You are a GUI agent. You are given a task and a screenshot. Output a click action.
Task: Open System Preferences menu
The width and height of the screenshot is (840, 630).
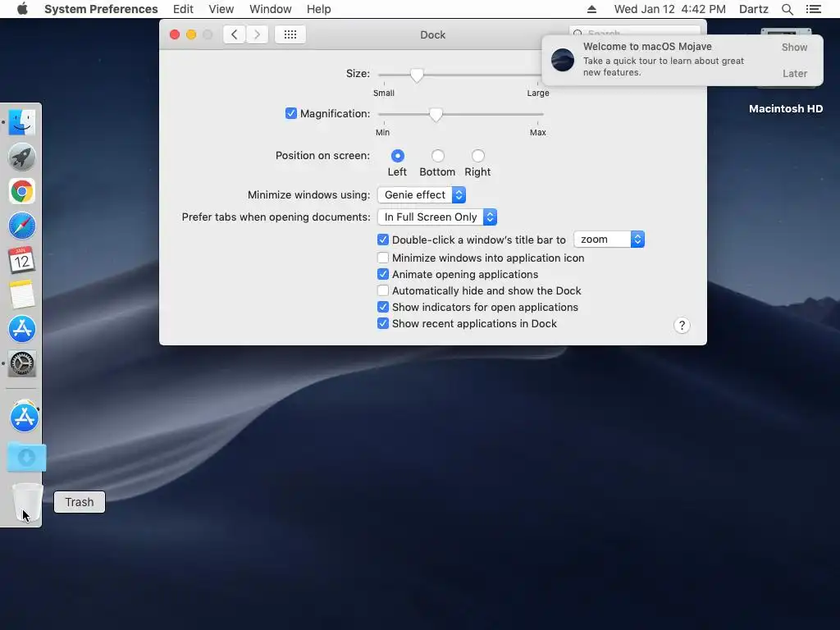point(101,9)
